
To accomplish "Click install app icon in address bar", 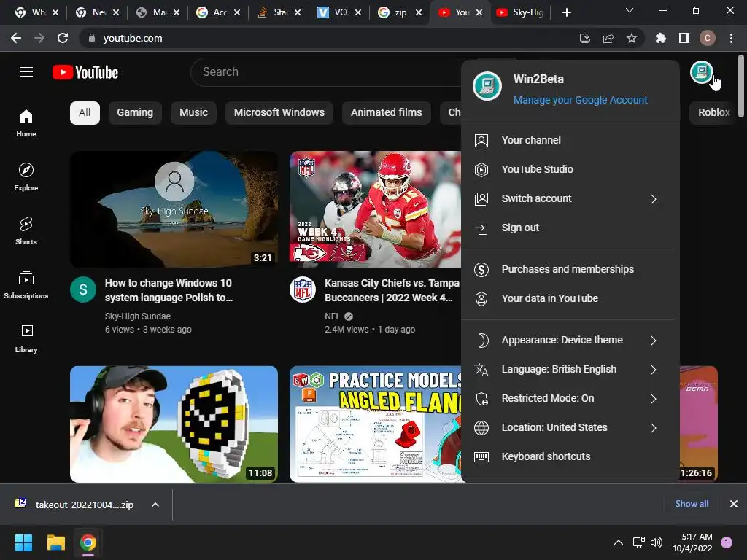I will 584,38.
